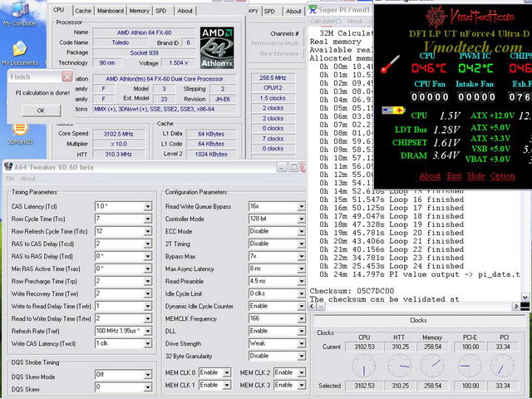Expand Row Precharge Time (Trp) dropdown
532x399 pixels.
(148, 281)
